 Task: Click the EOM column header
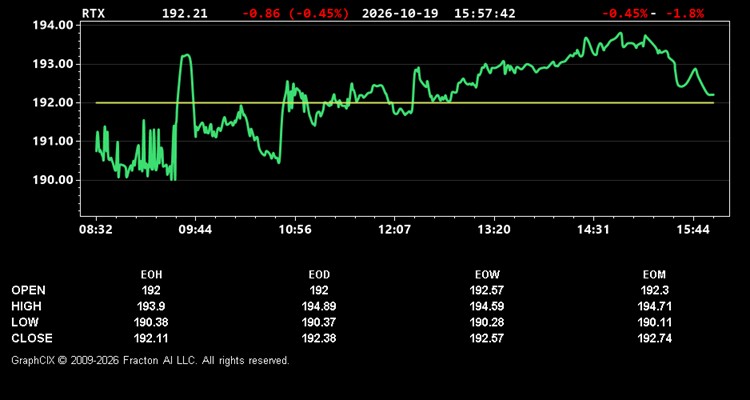click(654, 275)
